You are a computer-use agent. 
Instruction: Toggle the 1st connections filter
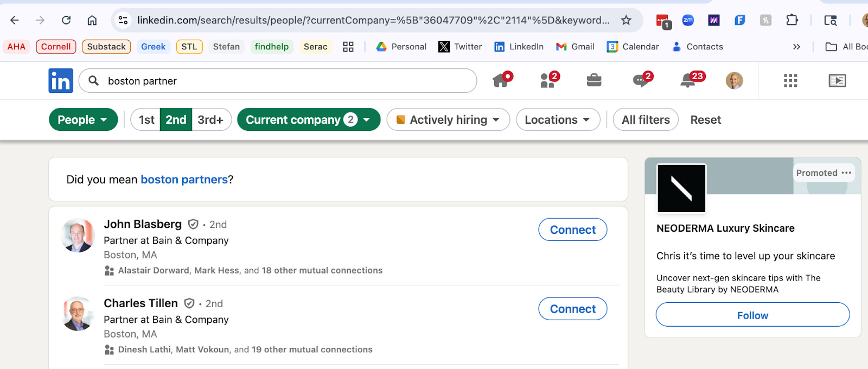pos(146,120)
